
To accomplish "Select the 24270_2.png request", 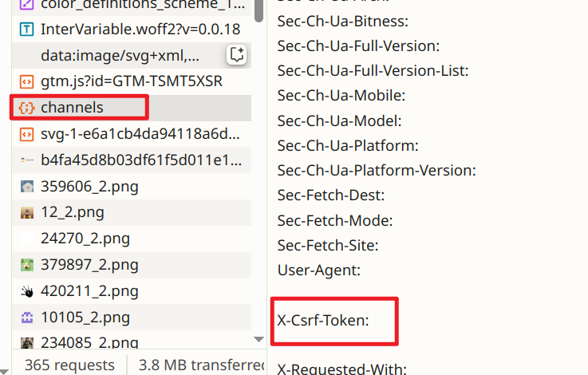I will tap(132, 239).
